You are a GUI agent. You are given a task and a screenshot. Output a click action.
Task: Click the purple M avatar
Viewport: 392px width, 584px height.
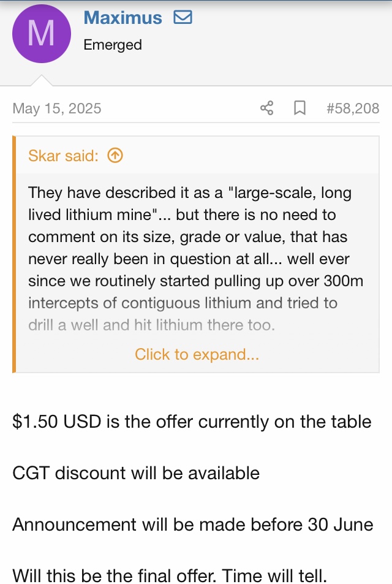coord(41,34)
